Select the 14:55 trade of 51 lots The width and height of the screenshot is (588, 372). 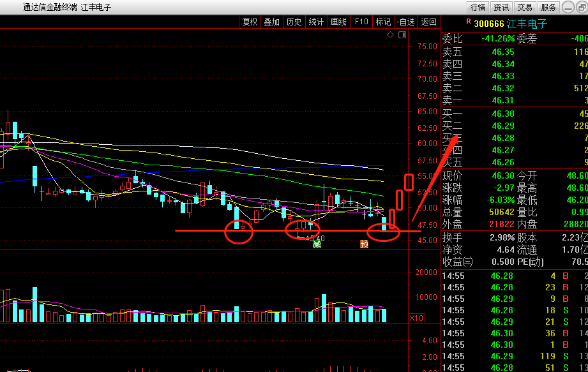[515, 368]
